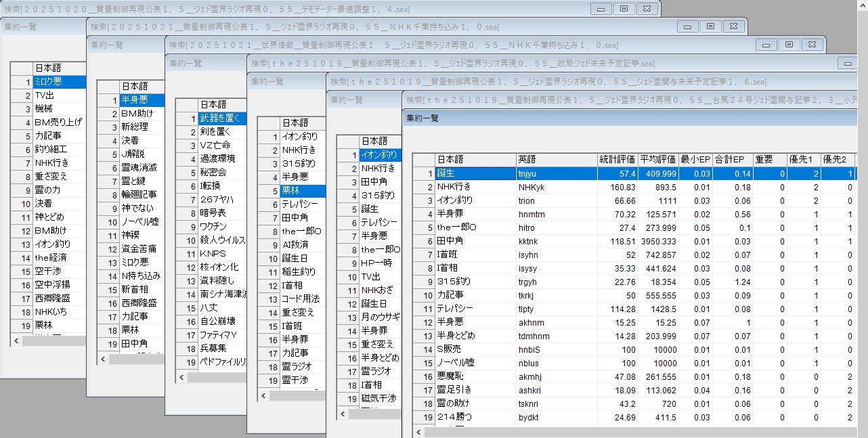The width and height of the screenshot is (868, 438).
Task: Click the left arrow of the front table's horizontal scrollbar
Action: click(x=418, y=431)
